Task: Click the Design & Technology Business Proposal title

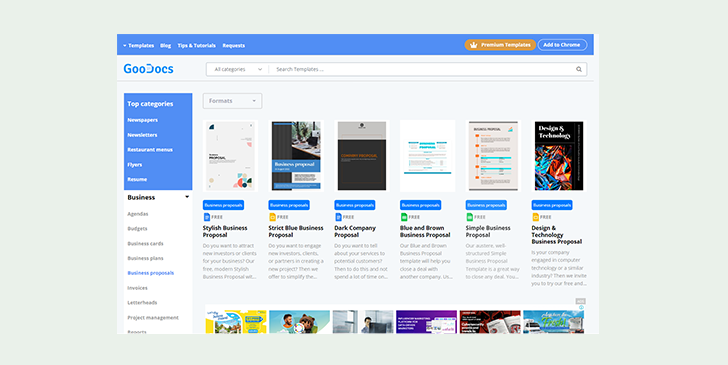Action: 557,235
